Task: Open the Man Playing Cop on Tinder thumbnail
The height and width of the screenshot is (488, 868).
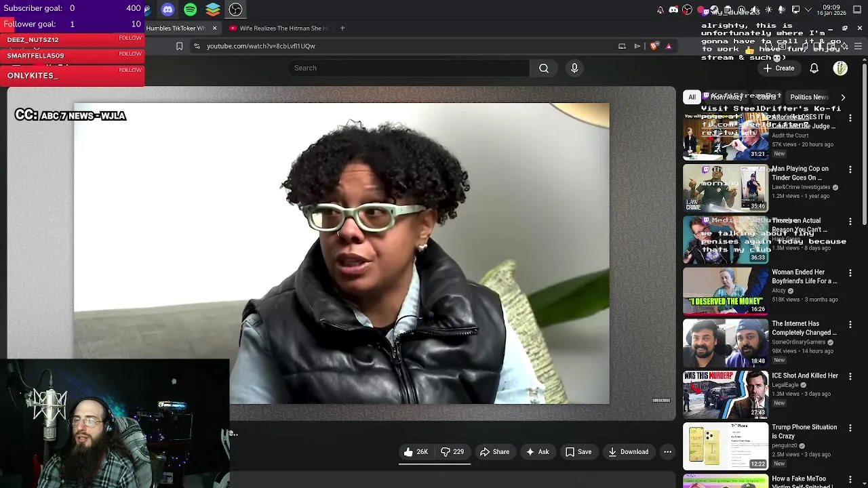Action: (726, 188)
